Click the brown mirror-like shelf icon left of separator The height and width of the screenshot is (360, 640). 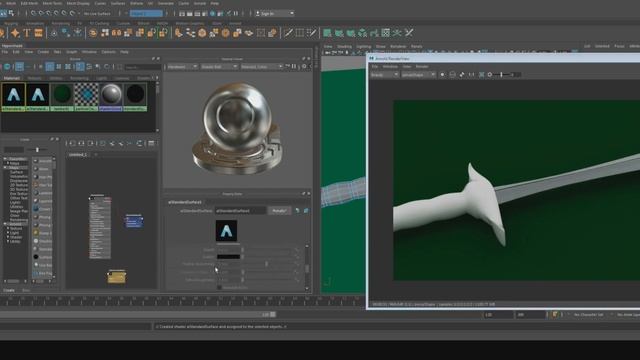click(x=272, y=33)
